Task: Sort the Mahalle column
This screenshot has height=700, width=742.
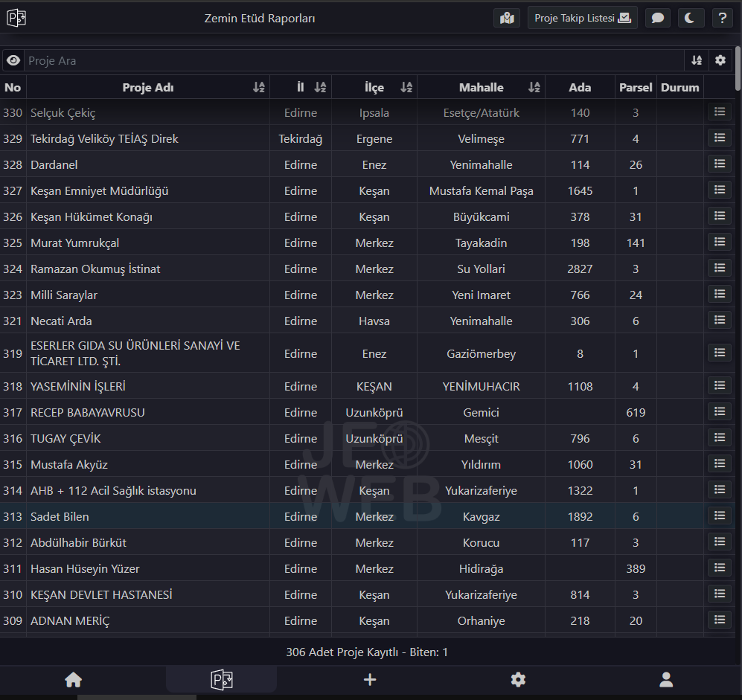Action: [534, 88]
